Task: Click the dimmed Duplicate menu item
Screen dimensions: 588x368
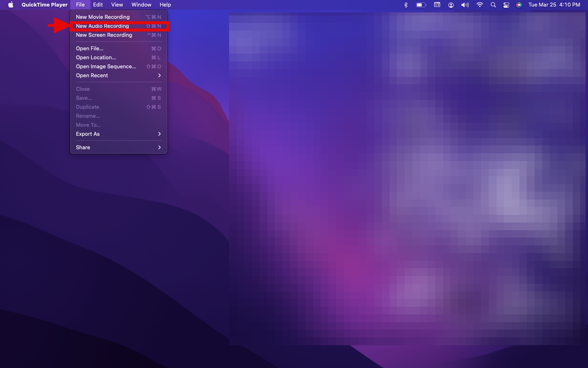Action: coord(119,107)
